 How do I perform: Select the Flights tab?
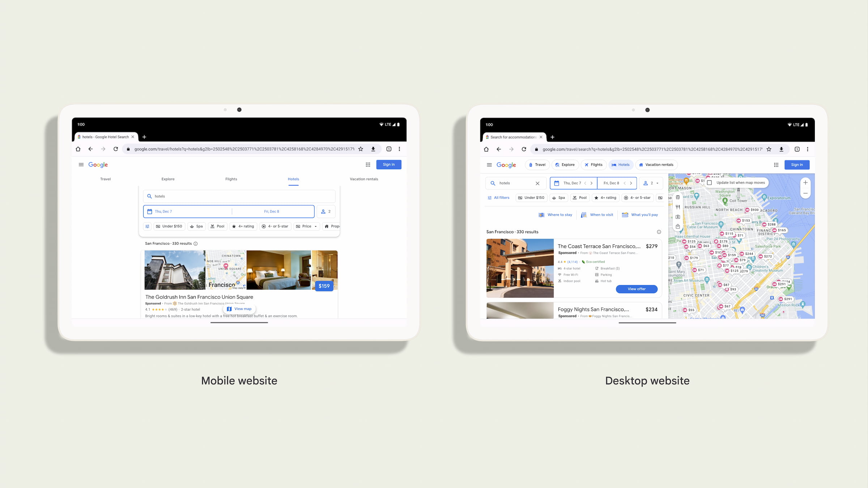coord(230,179)
